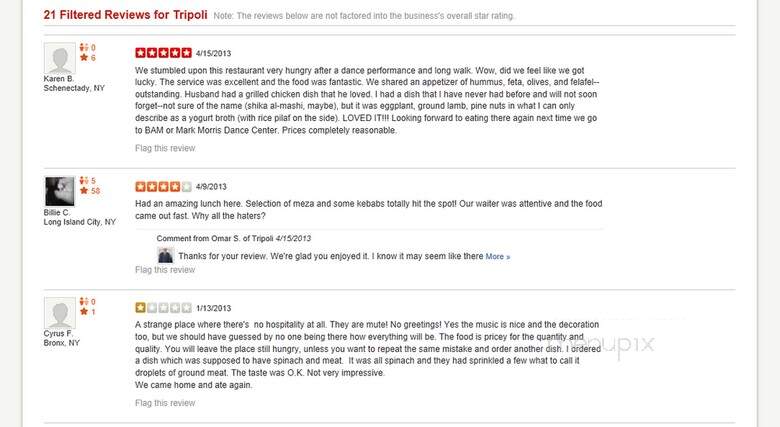780x427 pixels.
Task: Click Omar S.'s small comment avatar
Action: coord(165,255)
